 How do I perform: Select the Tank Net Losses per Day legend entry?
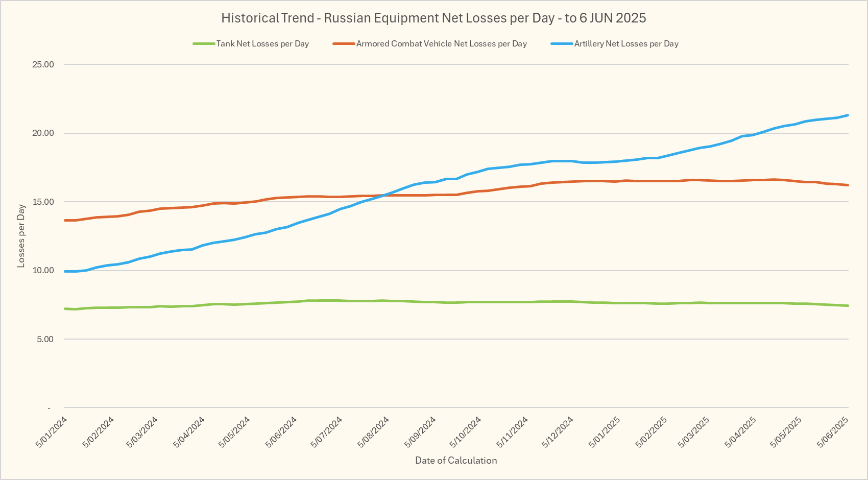coord(262,44)
